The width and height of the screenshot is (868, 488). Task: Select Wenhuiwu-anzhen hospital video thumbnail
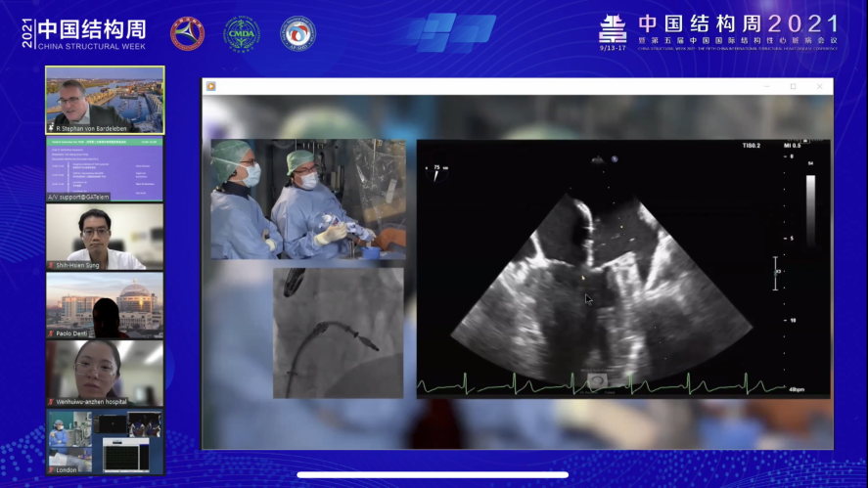pos(105,374)
